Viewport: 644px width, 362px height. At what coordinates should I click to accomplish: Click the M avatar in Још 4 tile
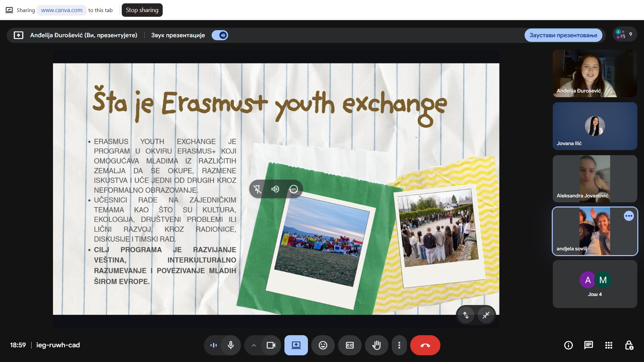[603, 280]
